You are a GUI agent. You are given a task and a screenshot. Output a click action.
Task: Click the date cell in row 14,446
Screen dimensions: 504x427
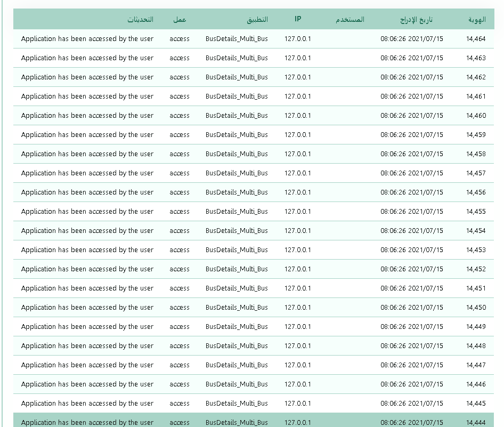(412, 384)
